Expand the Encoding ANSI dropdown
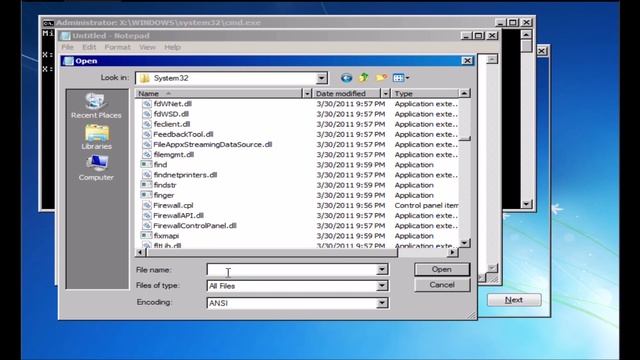The height and width of the screenshot is (360, 640). [x=382, y=303]
